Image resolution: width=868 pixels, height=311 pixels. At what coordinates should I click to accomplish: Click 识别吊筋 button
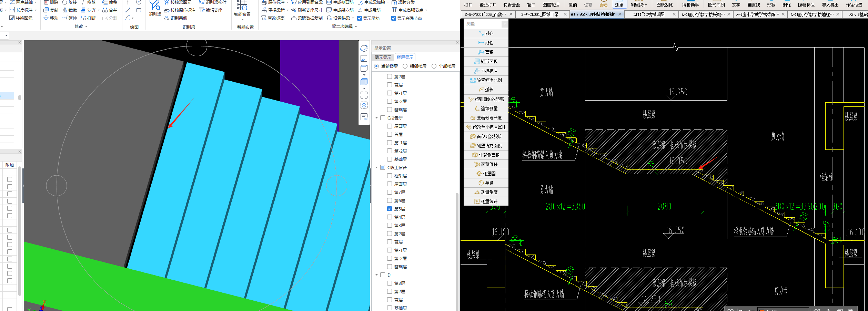[x=176, y=18]
